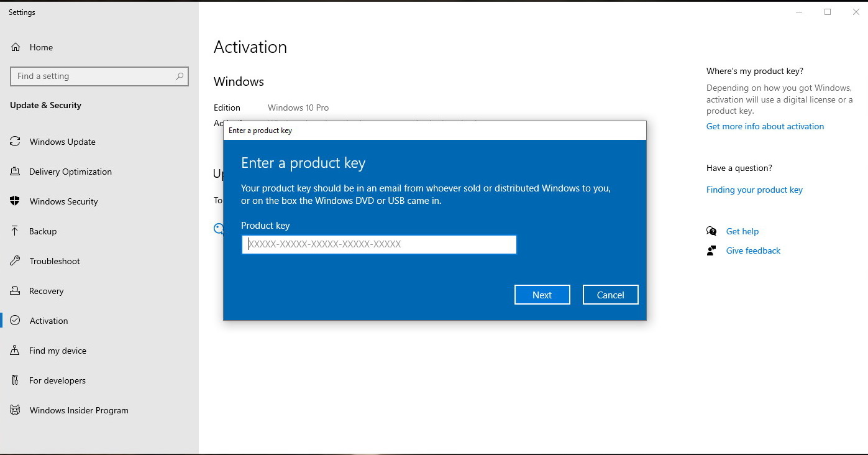This screenshot has width=868, height=455.
Task: Click the Windows Insider Program cat icon
Action: coord(16,410)
